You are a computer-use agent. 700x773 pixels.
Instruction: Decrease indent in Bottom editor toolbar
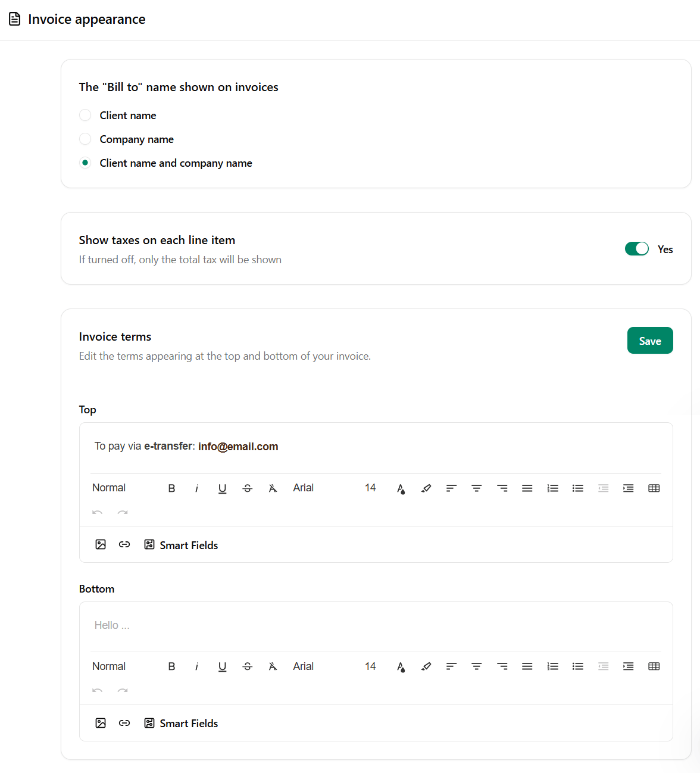604,666
